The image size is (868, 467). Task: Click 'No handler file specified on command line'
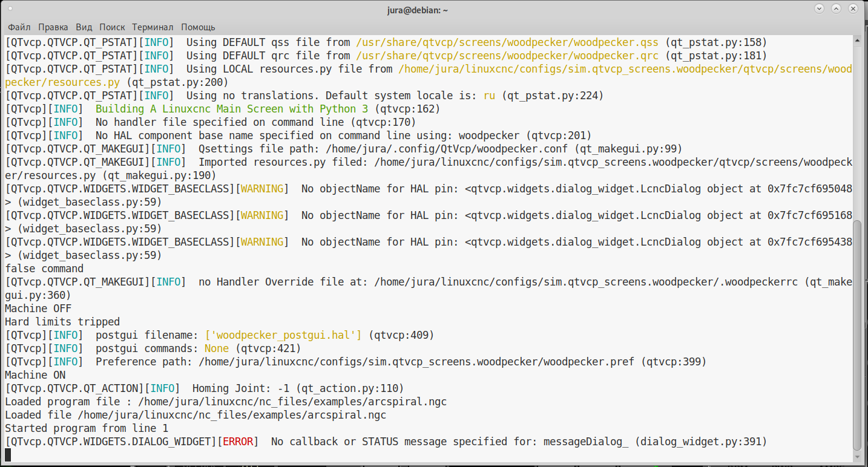tap(220, 122)
